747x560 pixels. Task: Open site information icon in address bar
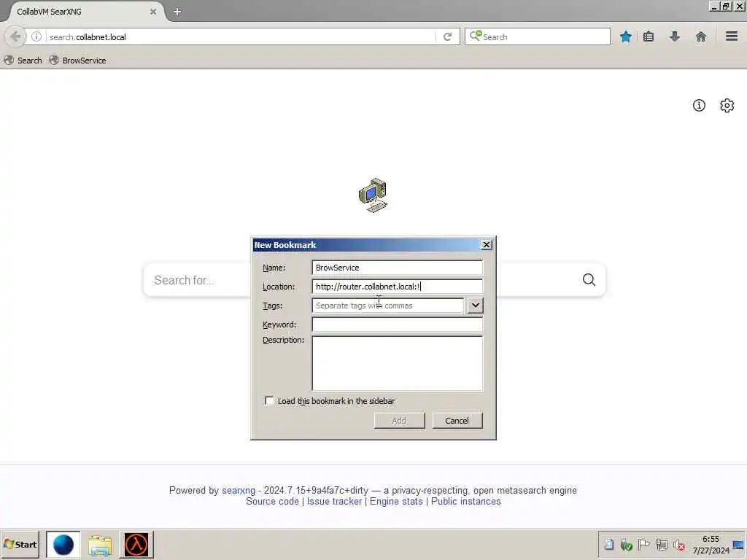(x=36, y=36)
